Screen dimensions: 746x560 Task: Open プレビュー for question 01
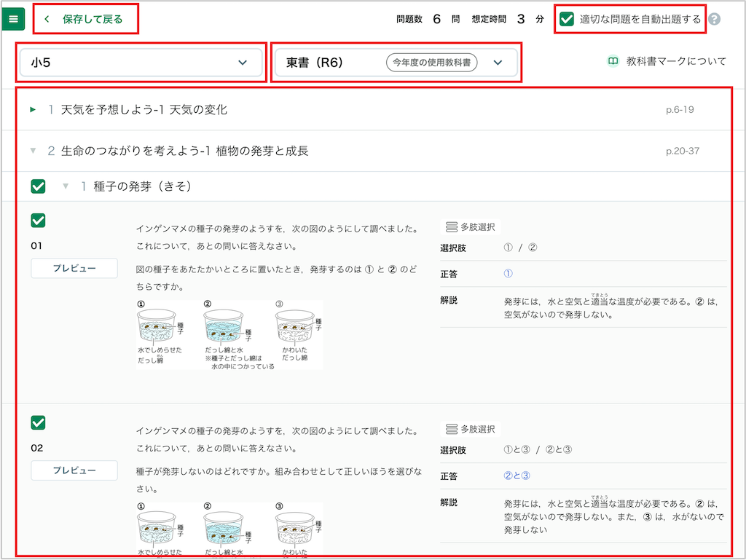pos(74,268)
